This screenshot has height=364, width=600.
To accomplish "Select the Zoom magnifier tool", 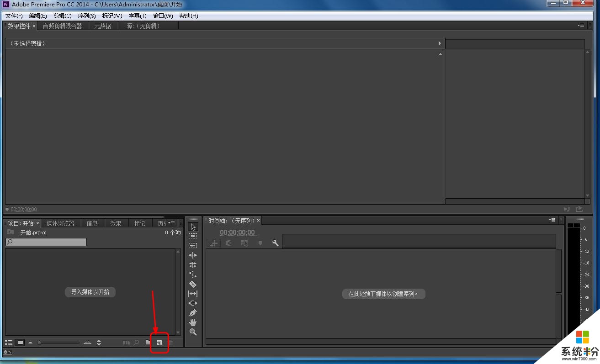I will (x=193, y=332).
